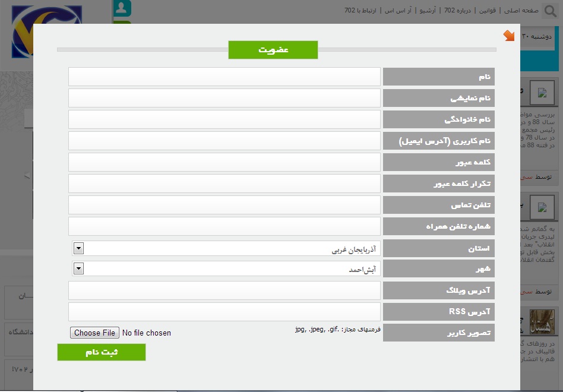Click the No file chosen text
Screen dimensions: 563x392
click(x=147, y=333)
